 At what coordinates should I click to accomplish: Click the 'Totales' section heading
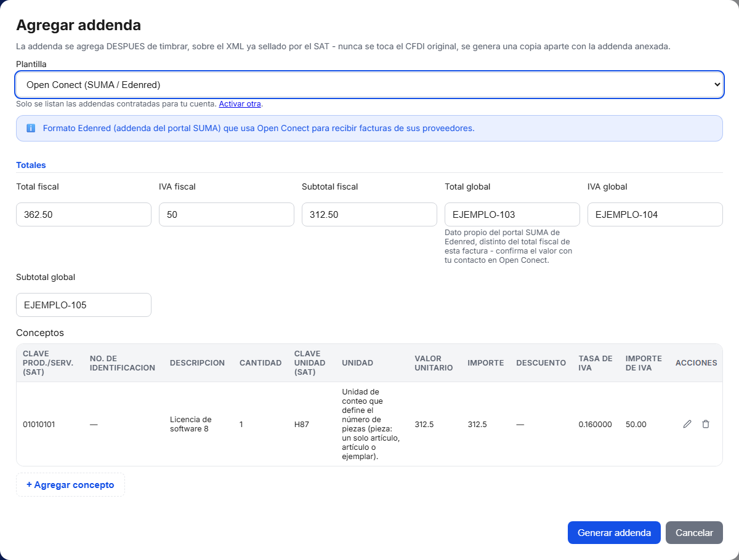(31, 165)
